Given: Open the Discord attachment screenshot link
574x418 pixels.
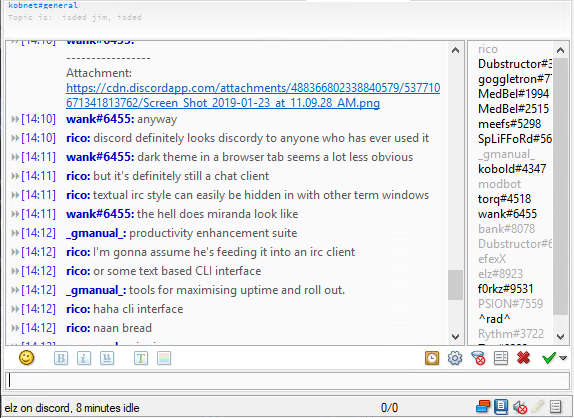Looking at the screenshot, I should click(x=253, y=96).
